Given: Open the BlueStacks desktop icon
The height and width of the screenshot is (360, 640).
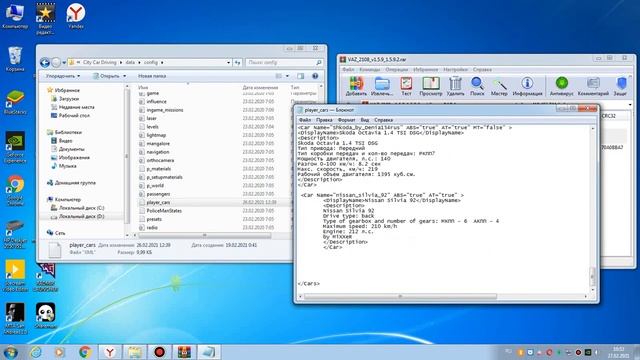Looking at the screenshot, I should (15, 102).
